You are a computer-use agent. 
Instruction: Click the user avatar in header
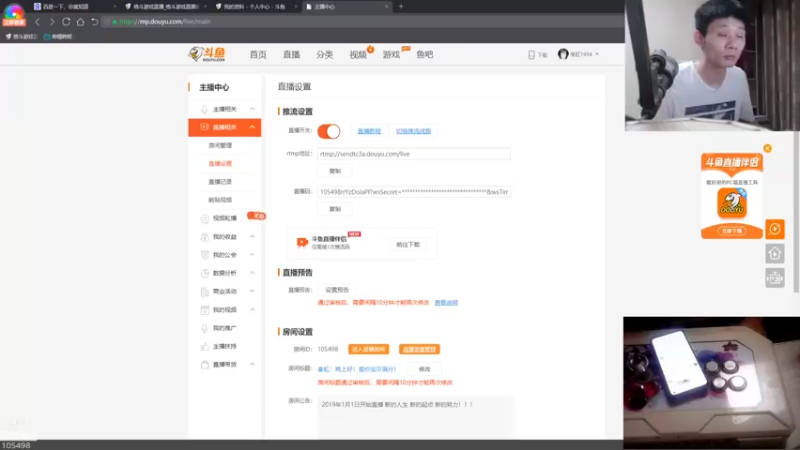(563, 54)
